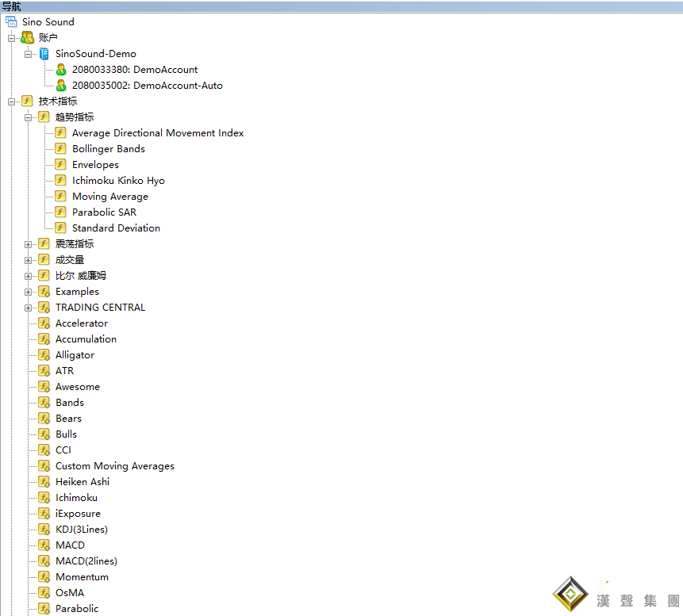Select Custom Moving Averages indicator
Screen dimensions: 683x616
click(114, 466)
